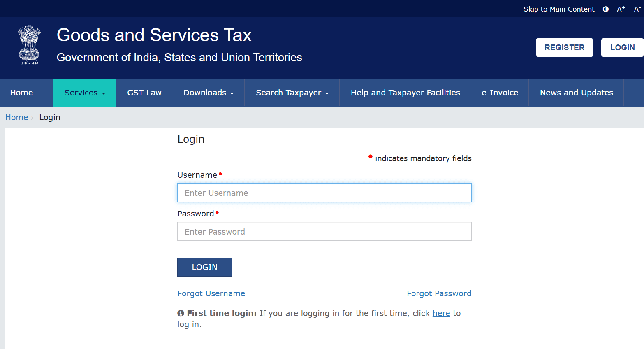Open the Services dropdown menu
644x349 pixels.
tap(84, 93)
